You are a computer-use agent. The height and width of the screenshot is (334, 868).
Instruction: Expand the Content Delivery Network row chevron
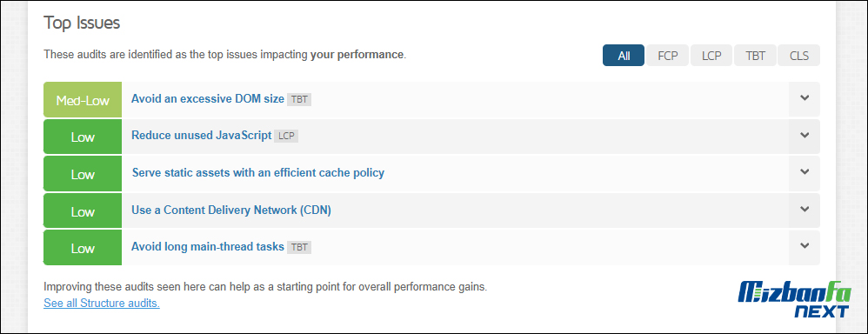pos(805,210)
